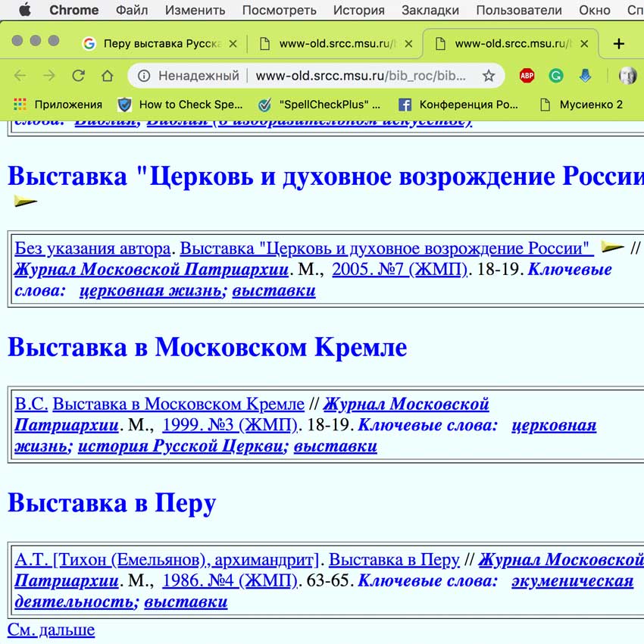
Task: Open a new tab with the plus button
Action: pyautogui.click(x=618, y=43)
